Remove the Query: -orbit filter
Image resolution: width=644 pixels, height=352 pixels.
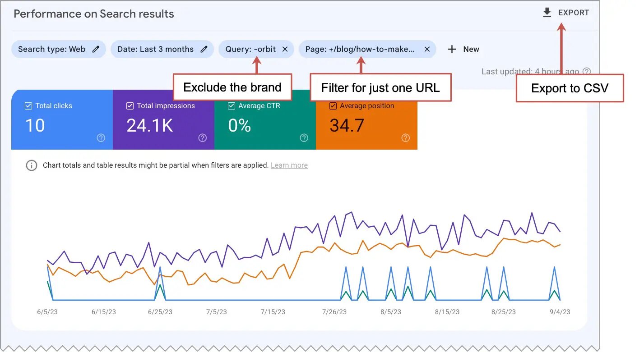click(285, 49)
